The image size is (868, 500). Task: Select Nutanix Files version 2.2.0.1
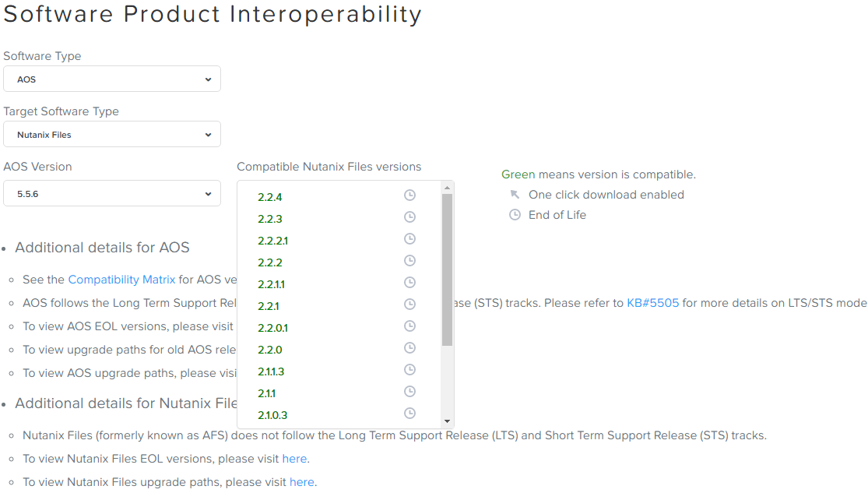click(x=273, y=328)
